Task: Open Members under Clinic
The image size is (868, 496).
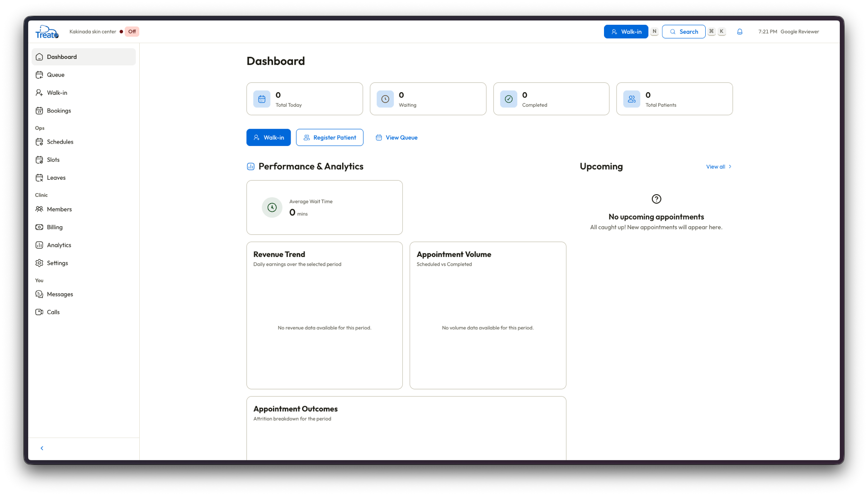Action: pos(84,209)
